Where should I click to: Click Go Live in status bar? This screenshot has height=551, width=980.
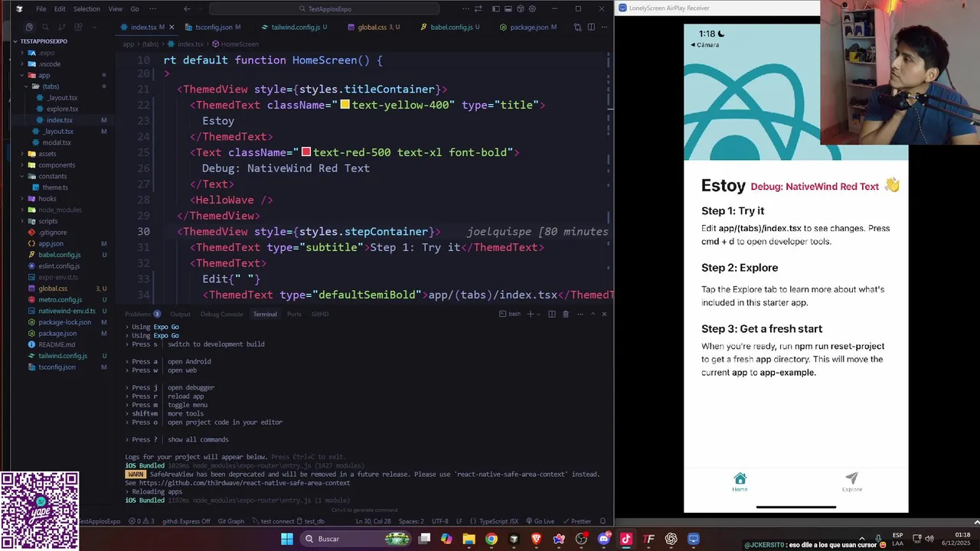click(x=541, y=521)
